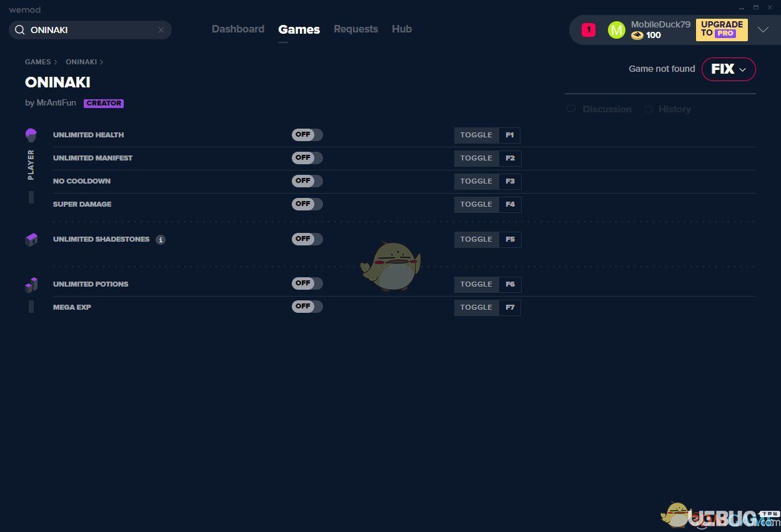Enable Unlimited Shadestones toggle
The height and width of the screenshot is (532, 781).
tap(307, 239)
